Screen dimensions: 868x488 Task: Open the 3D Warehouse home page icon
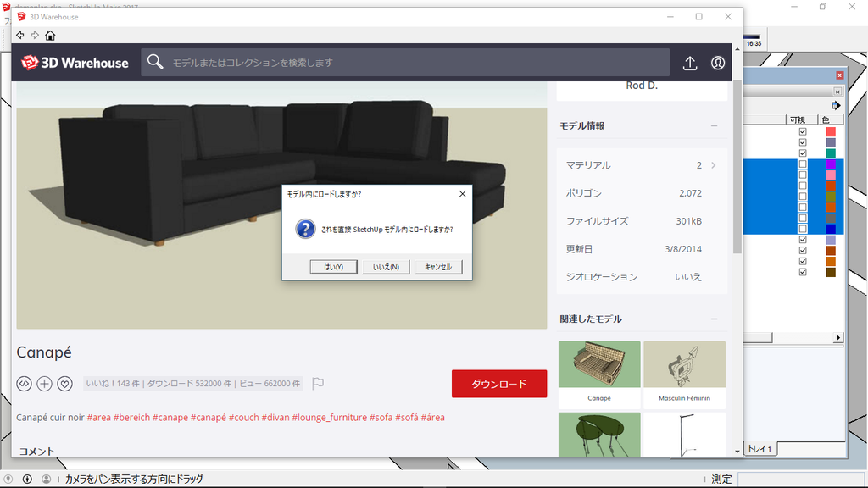[x=50, y=36]
